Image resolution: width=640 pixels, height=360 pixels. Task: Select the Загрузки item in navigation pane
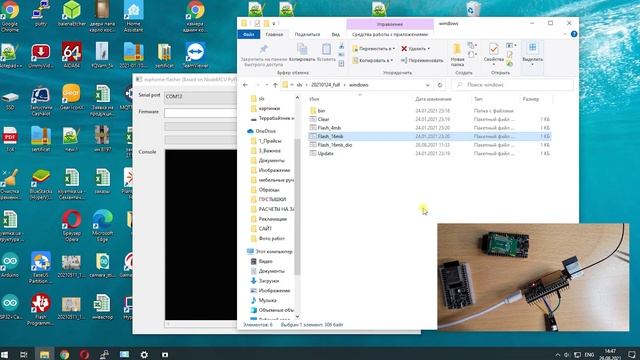point(269,281)
